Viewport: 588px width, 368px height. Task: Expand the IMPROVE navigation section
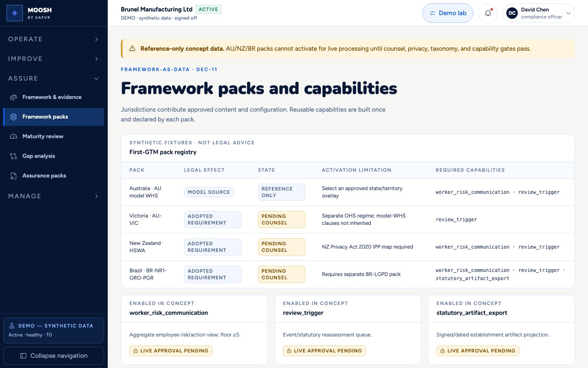53,59
